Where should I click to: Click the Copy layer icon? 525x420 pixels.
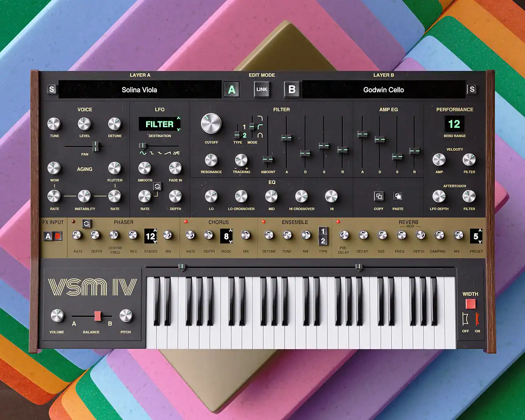[379, 196]
